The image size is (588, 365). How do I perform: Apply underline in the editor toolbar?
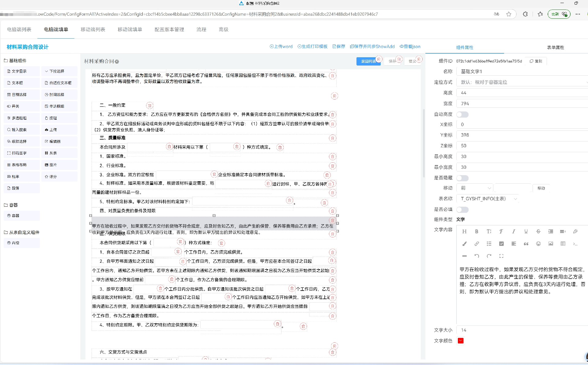pos(526,231)
